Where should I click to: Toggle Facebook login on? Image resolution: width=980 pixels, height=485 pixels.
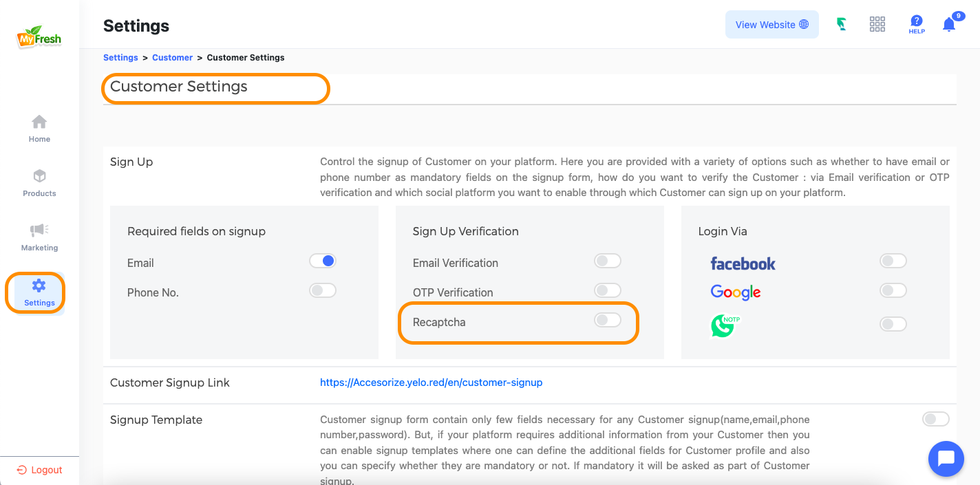tap(893, 261)
